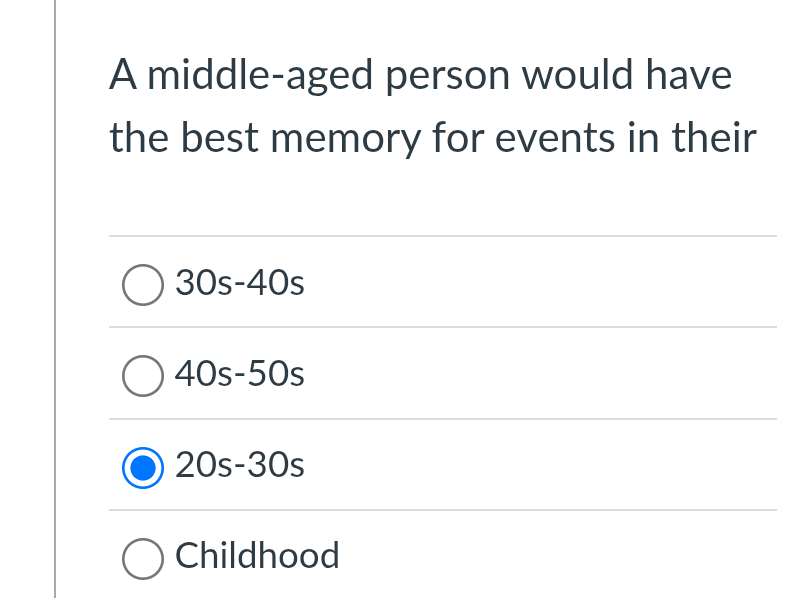The image size is (804, 598).
Task: Select the 30s-40s radio button
Action: [143, 285]
